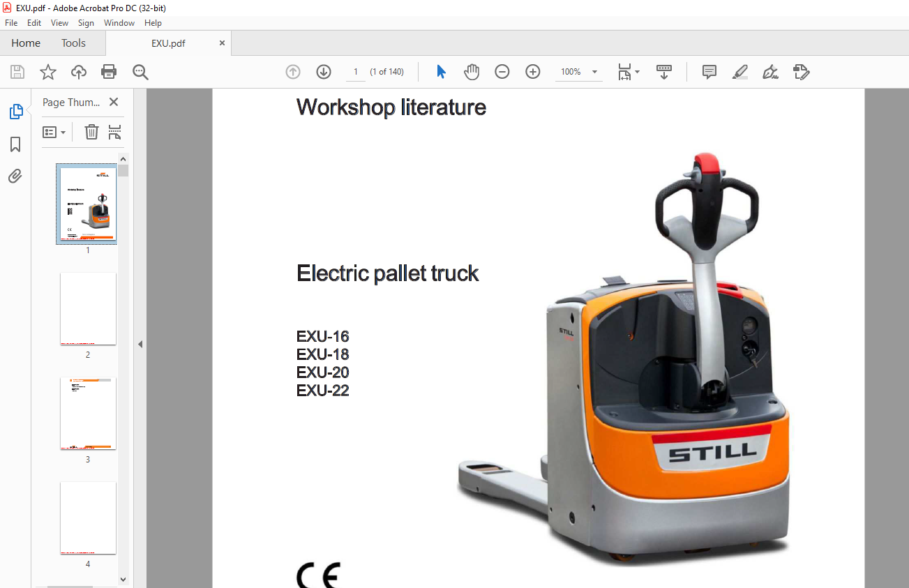Open the Bookmarks panel icon

[15, 144]
